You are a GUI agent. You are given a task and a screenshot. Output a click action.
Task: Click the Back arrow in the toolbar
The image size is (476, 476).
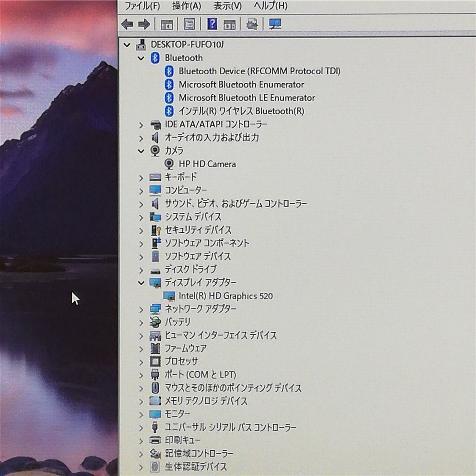click(x=127, y=24)
